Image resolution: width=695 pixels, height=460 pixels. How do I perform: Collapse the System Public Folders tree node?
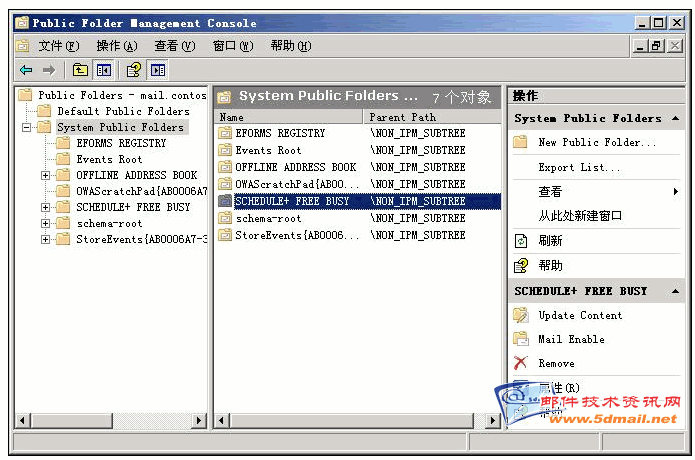pos(27,128)
